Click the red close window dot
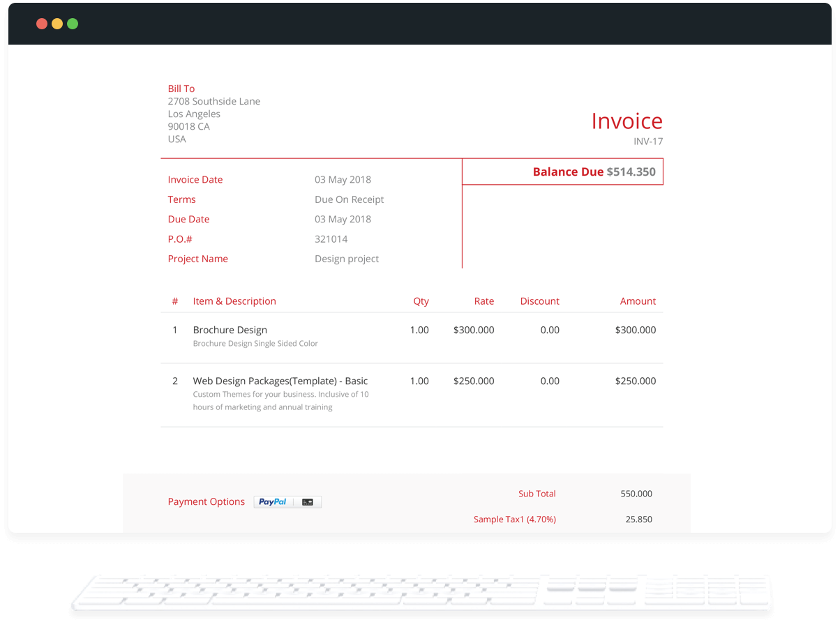This screenshot has width=840, height=622. 42,24
